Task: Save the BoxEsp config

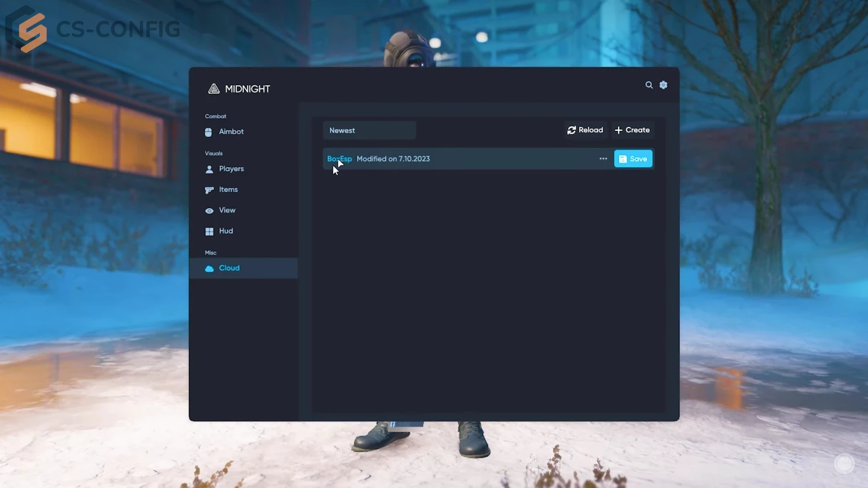Action: point(633,159)
